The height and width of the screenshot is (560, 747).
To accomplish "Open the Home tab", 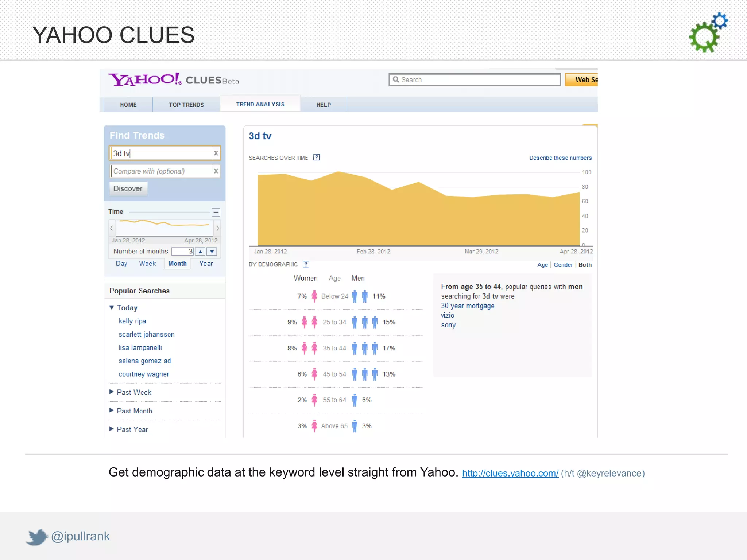I will pos(128,105).
